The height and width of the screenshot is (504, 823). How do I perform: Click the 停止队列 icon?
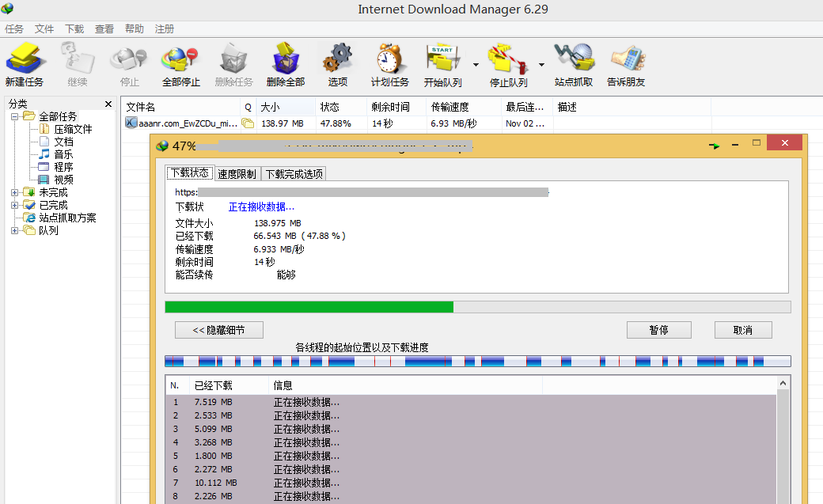click(507, 59)
